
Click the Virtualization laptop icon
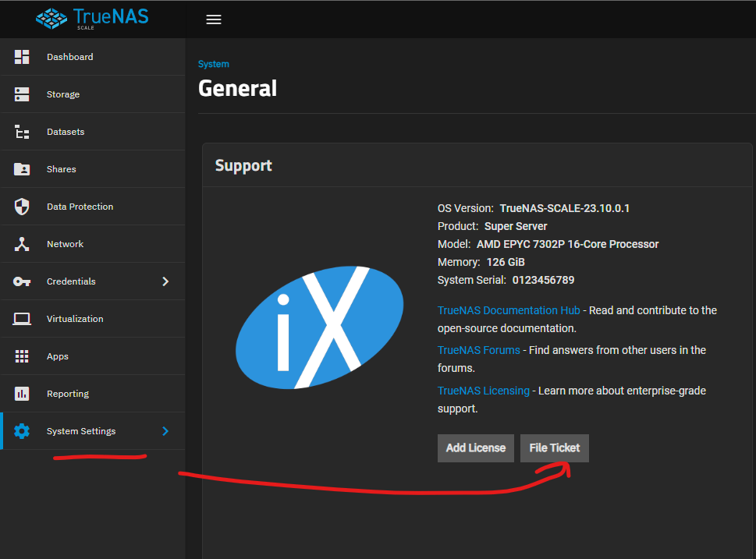pyautogui.click(x=22, y=319)
